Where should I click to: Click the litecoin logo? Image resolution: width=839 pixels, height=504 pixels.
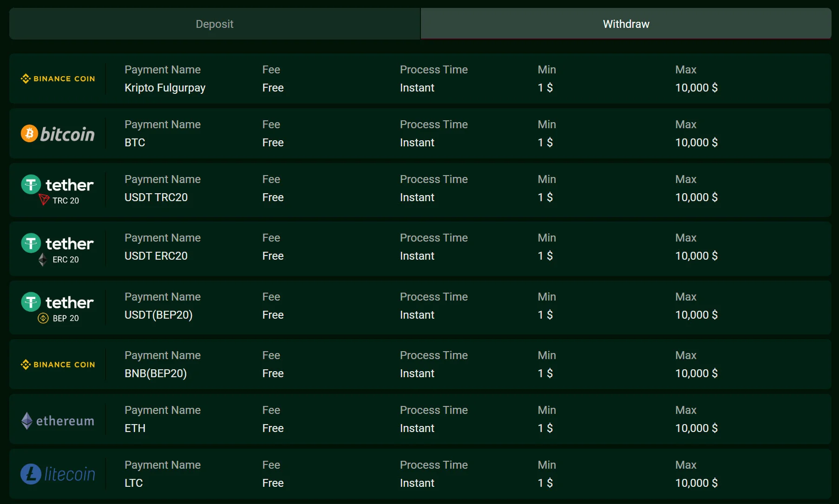coord(58,474)
